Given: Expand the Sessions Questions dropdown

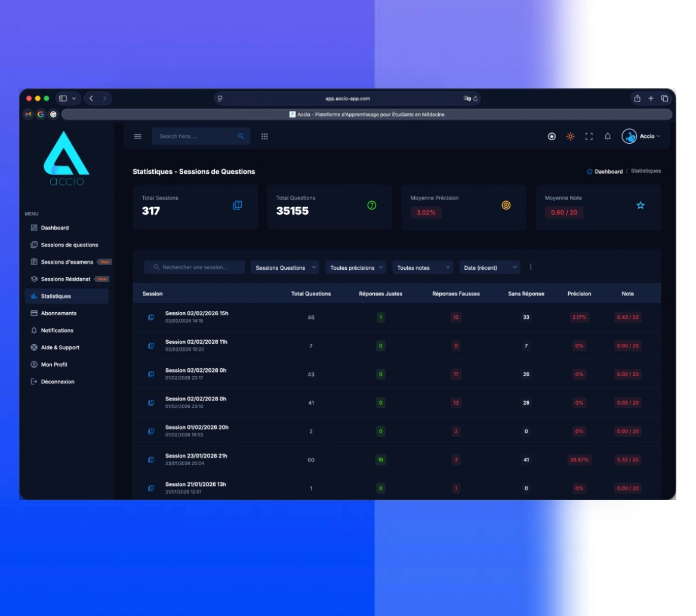Looking at the screenshot, I should point(285,268).
